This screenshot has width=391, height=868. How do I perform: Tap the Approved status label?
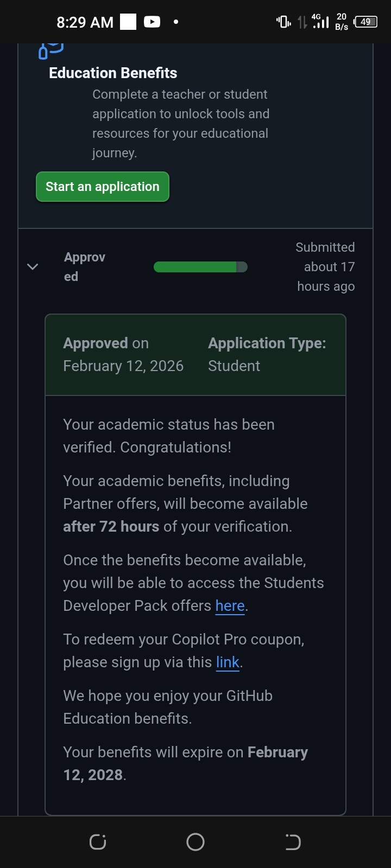click(84, 266)
